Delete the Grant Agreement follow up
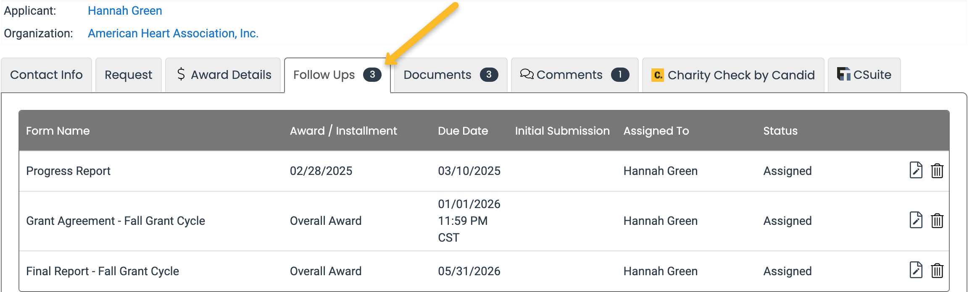980x292 pixels. coord(937,221)
